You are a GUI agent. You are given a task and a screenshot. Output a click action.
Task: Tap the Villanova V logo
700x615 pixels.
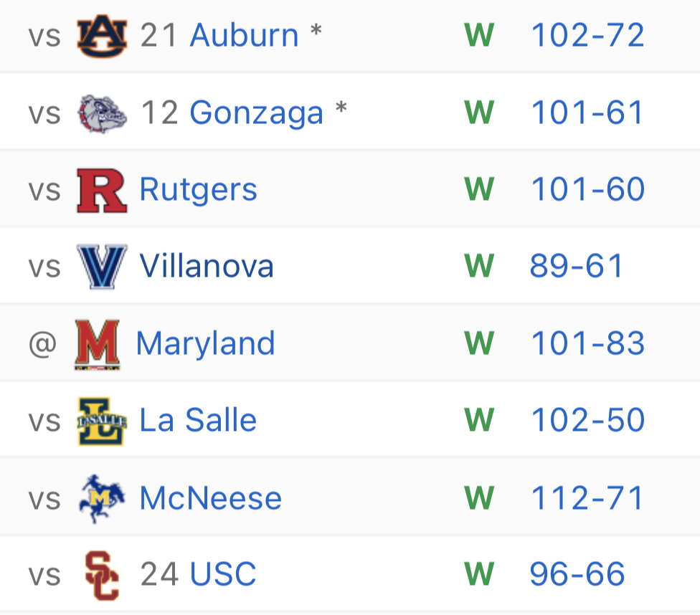point(103,267)
